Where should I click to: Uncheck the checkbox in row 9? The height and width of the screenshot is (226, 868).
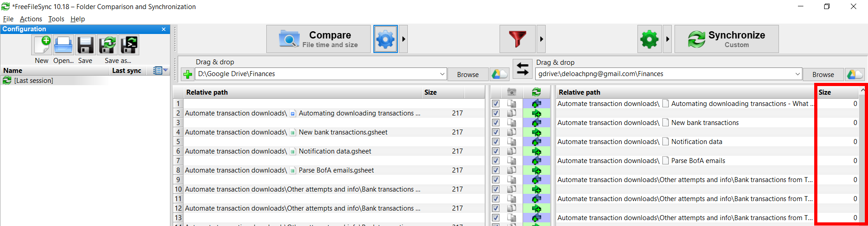click(x=496, y=180)
